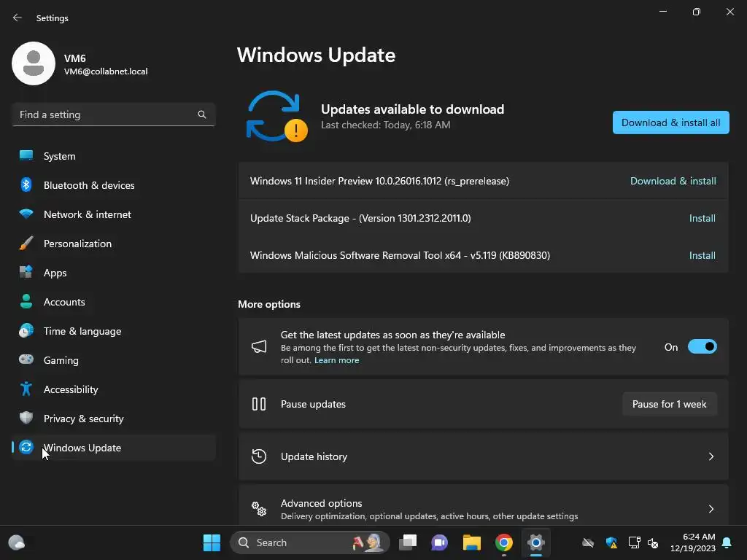Expand the Advanced options chevron

click(x=711, y=508)
